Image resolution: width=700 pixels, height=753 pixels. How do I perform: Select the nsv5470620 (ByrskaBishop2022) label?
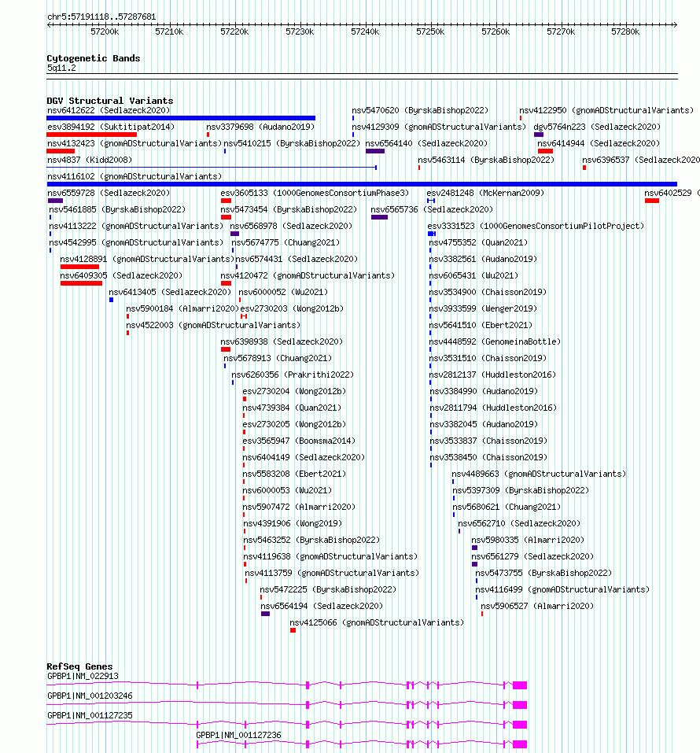pos(420,110)
